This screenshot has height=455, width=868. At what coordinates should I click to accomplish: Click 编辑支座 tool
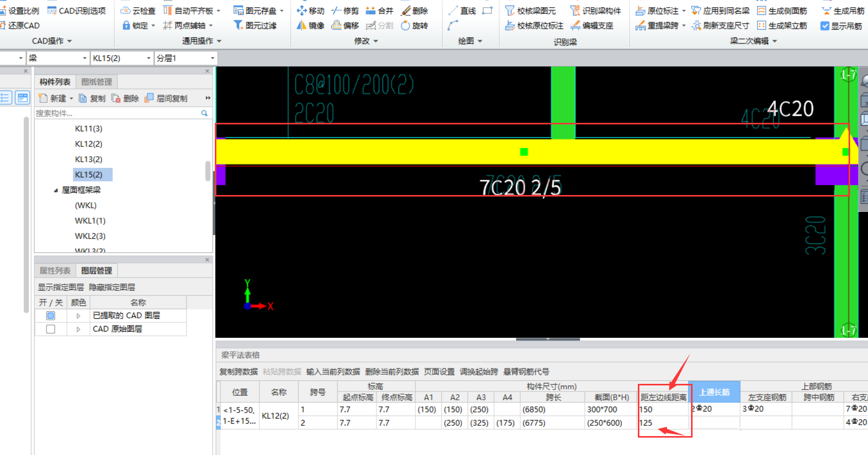point(592,25)
